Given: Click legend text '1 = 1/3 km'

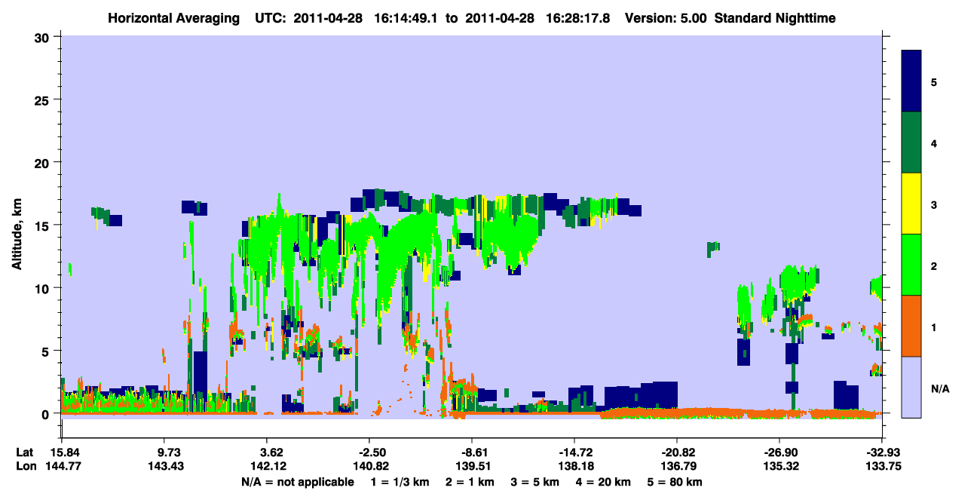Looking at the screenshot, I should pyautogui.click(x=400, y=482).
